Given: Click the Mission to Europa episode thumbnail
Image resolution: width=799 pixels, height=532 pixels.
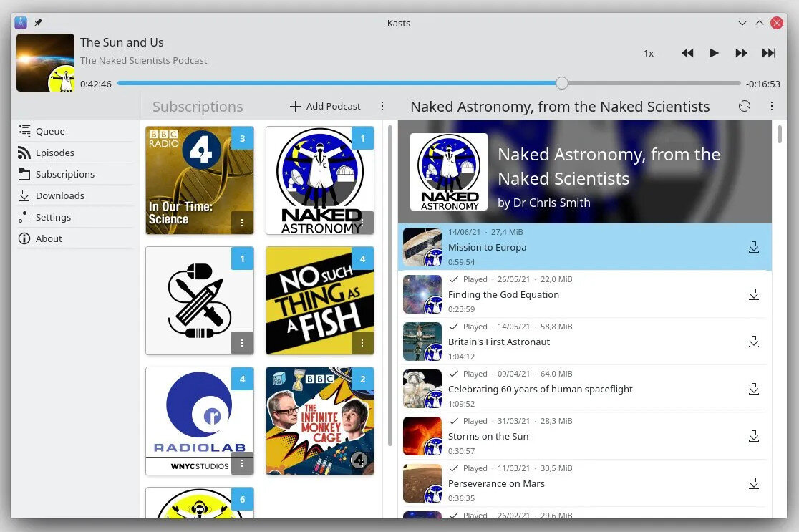Looking at the screenshot, I should (422, 247).
